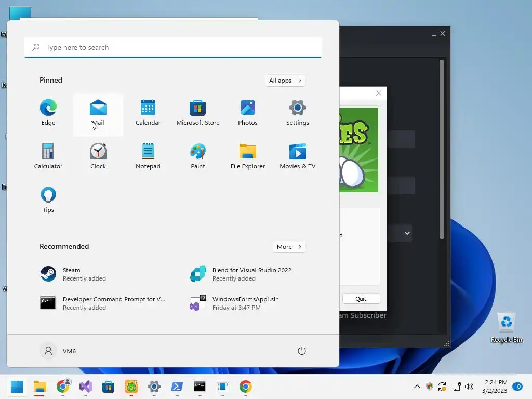Click the game artwork thumbnail in dialog
The height and width of the screenshot is (399, 532).
pyautogui.click(x=359, y=150)
